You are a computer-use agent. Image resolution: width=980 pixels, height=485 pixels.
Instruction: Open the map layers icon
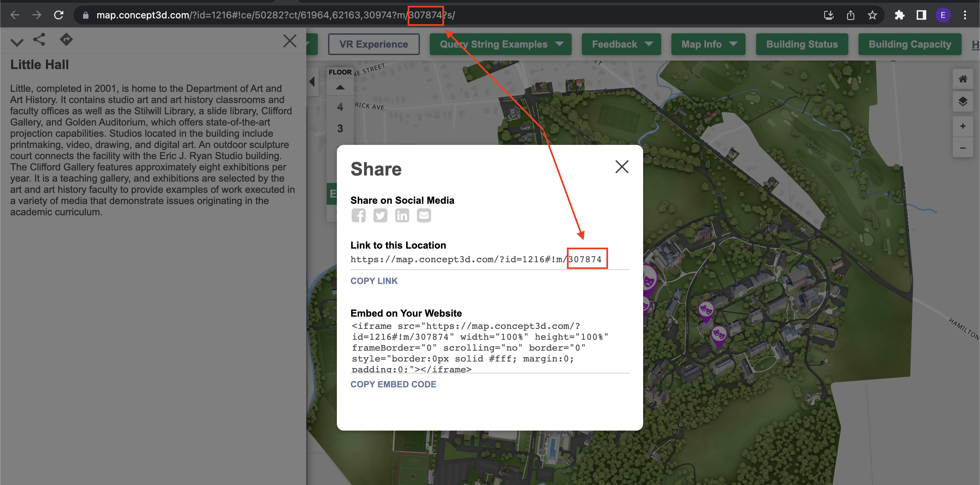coord(963,102)
